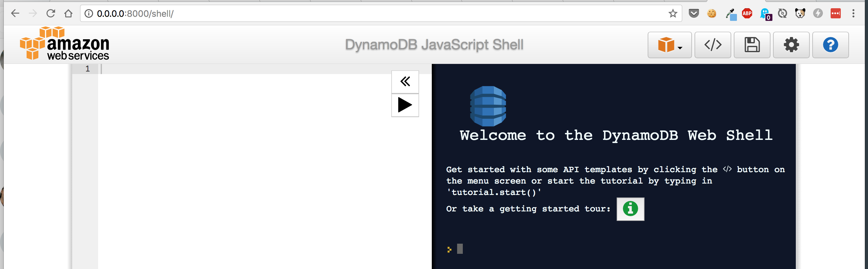Open the Adblock Plus ABP extension

(747, 14)
